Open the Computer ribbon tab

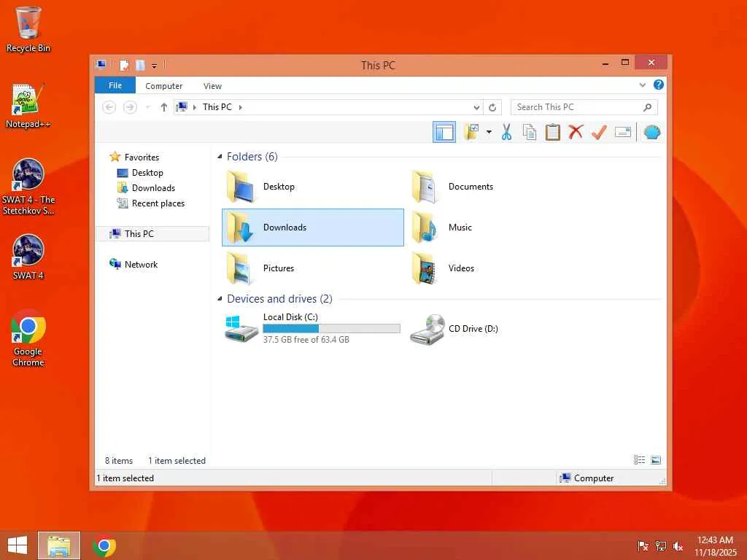164,86
